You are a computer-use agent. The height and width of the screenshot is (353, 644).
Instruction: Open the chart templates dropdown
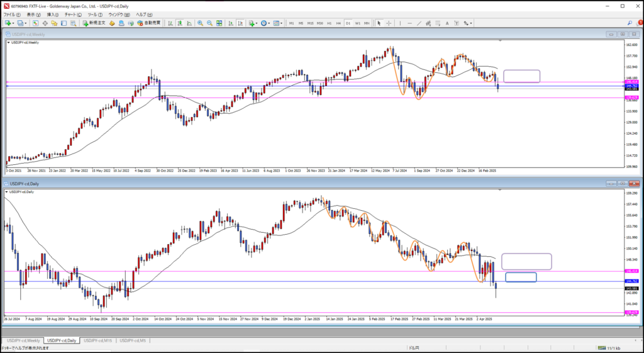click(277, 23)
